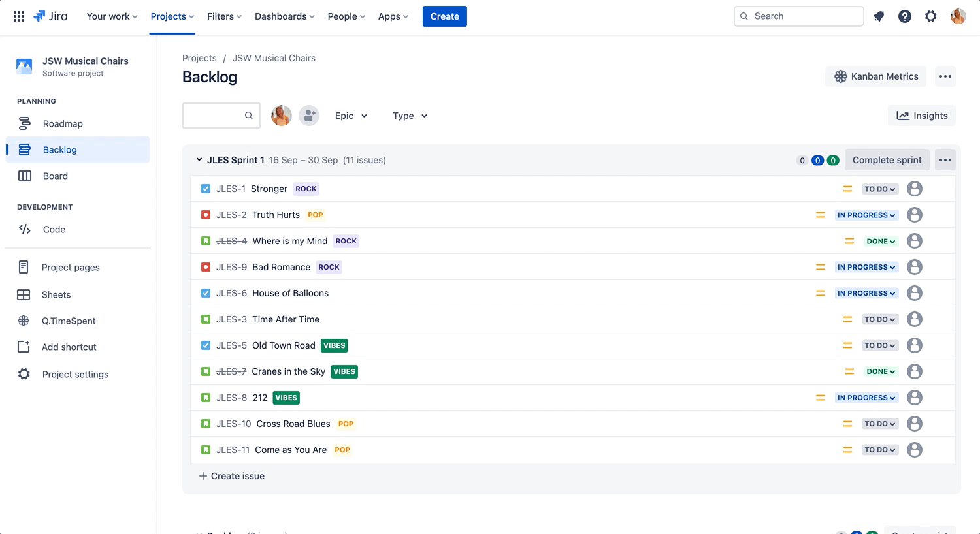980x534 pixels.
Task: Click the assignee icon for JLES-11
Action: tap(915, 450)
